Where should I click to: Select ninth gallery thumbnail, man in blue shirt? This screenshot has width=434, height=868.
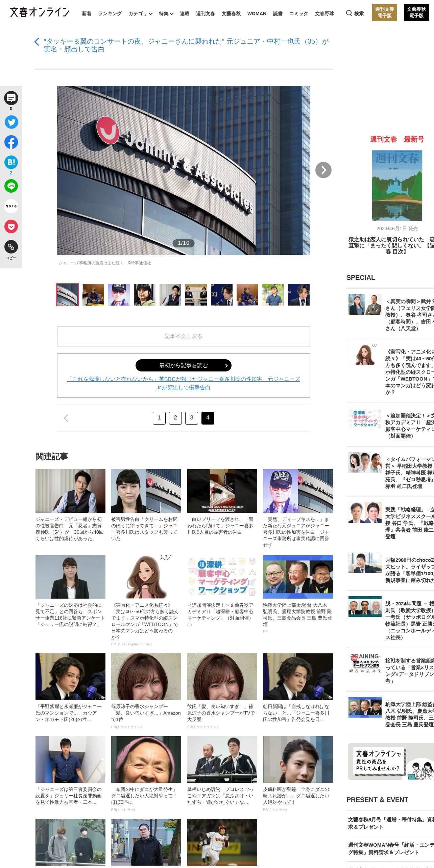(273, 295)
